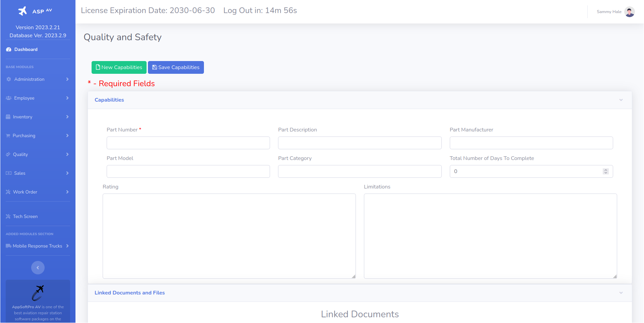644x323 pixels.
Task: Open the Tech Screen menu item
Action: coord(25,216)
